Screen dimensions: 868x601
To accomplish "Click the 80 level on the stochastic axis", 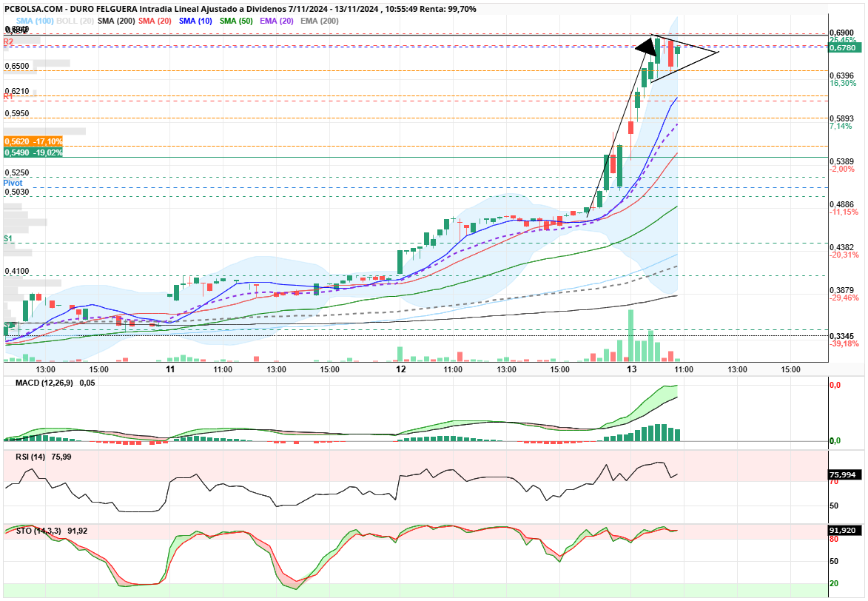I will click(834, 539).
